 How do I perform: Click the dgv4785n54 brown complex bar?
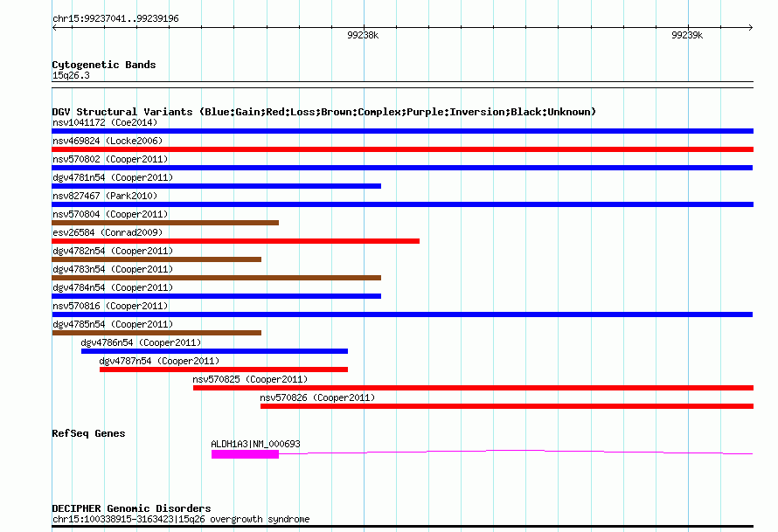pos(156,333)
